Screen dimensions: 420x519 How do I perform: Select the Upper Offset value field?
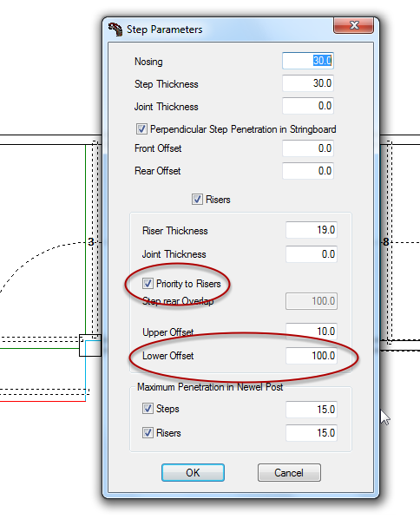(x=312, y=332)
